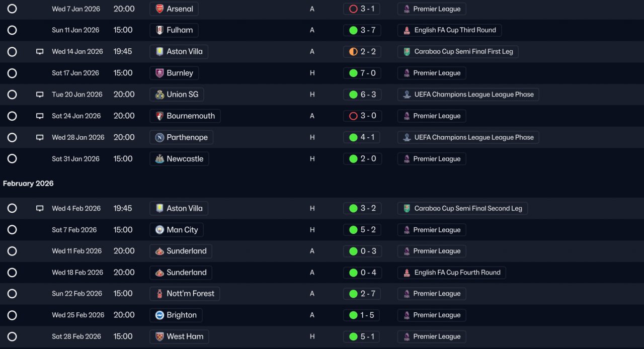Open the UEFA Champions League League Phase tag on Parthenope row
644x349 pixels.
[x=468, y=137]
